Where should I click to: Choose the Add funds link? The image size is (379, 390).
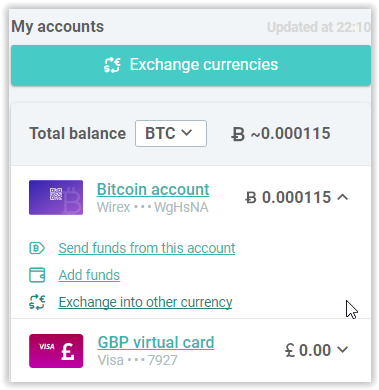click(x=89, y=275)
